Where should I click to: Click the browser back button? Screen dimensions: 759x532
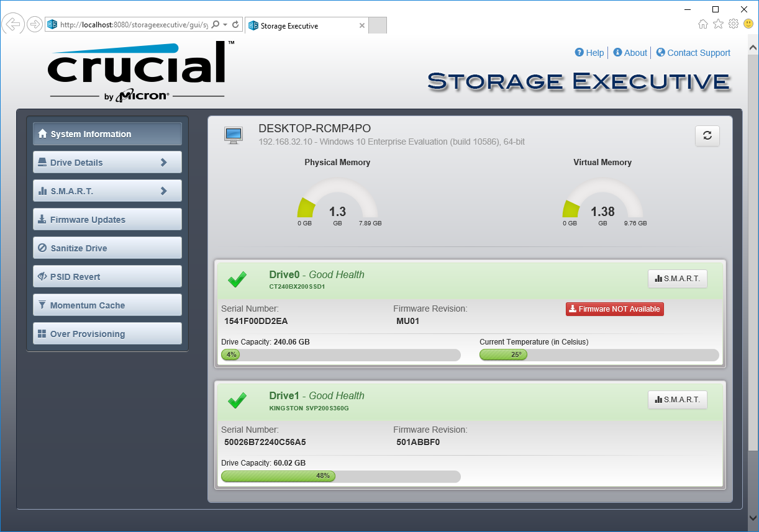(x=12, y=24)
